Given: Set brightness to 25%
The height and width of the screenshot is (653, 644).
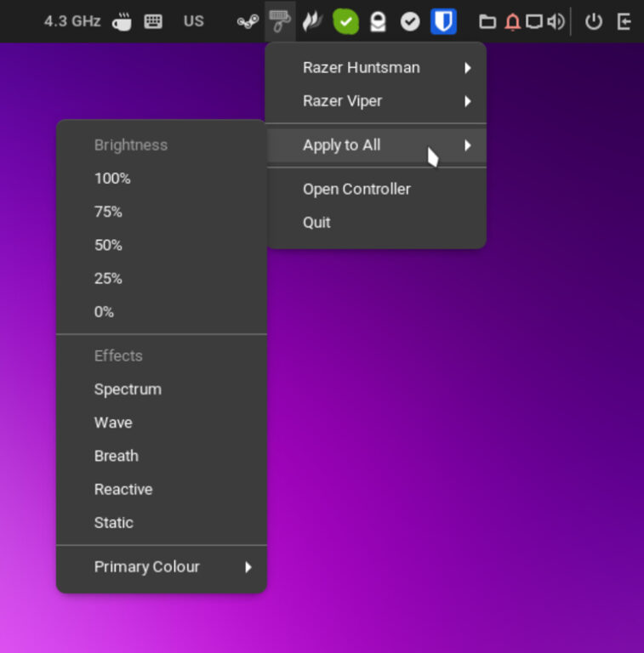Looking at the screenshot, I should (x=162, y=278).
